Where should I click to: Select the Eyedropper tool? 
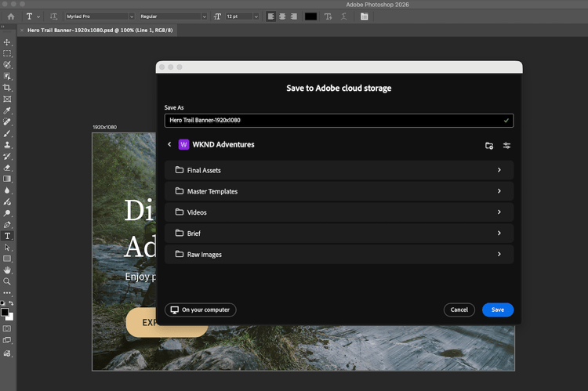[7, 110]
